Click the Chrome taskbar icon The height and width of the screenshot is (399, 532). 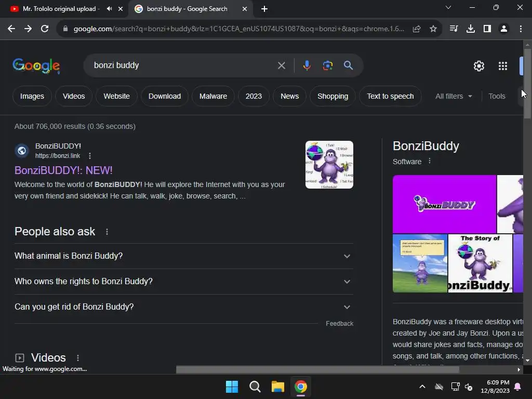point(301,387)
